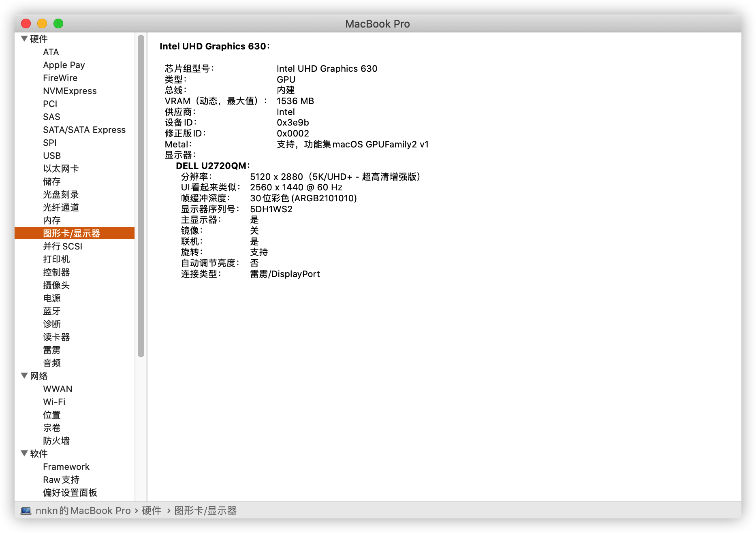Select 音频 in sidebar

pos(52,363)
